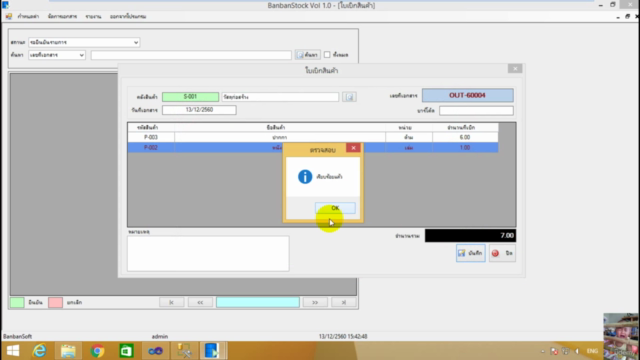
Task: Click the search text field in main window
Action: (191, 55)
